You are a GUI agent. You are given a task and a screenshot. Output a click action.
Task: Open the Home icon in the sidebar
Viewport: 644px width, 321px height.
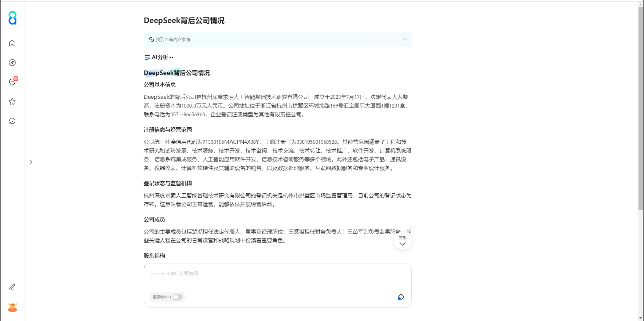point(12,43)
